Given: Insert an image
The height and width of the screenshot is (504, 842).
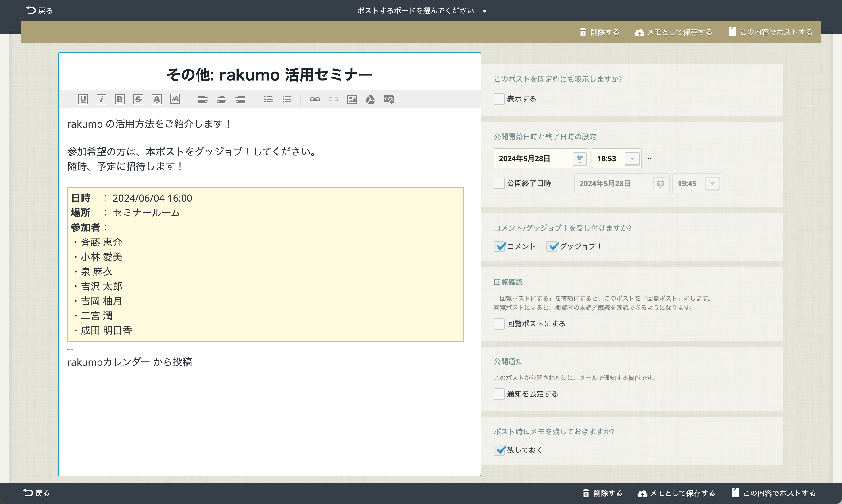Looking at the screenshot, I should click(352, 99).
